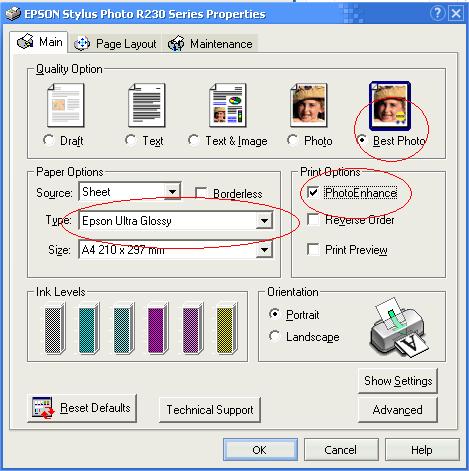Expand the paper Source dropdown
Screen dimensions: 469x471
172,192
